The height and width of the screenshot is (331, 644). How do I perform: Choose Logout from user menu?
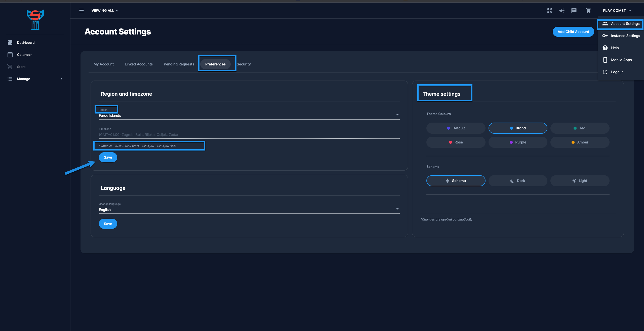point(617,72)
